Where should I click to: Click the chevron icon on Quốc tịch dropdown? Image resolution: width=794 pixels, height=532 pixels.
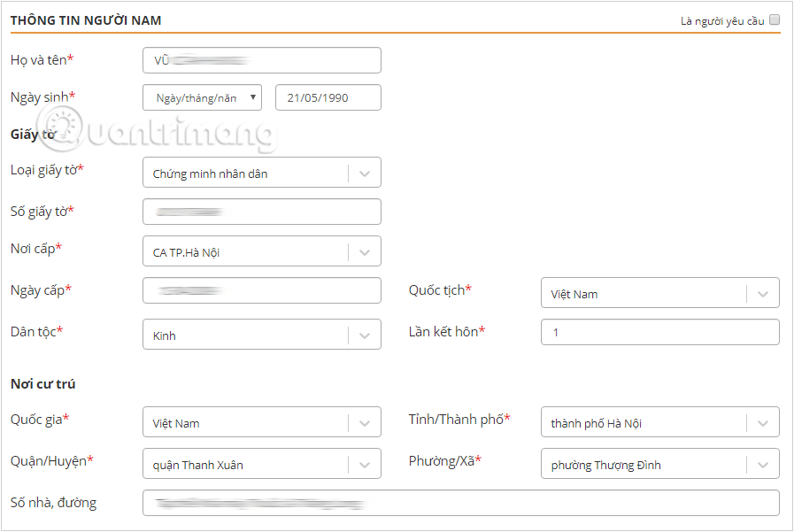pos(762,293)
